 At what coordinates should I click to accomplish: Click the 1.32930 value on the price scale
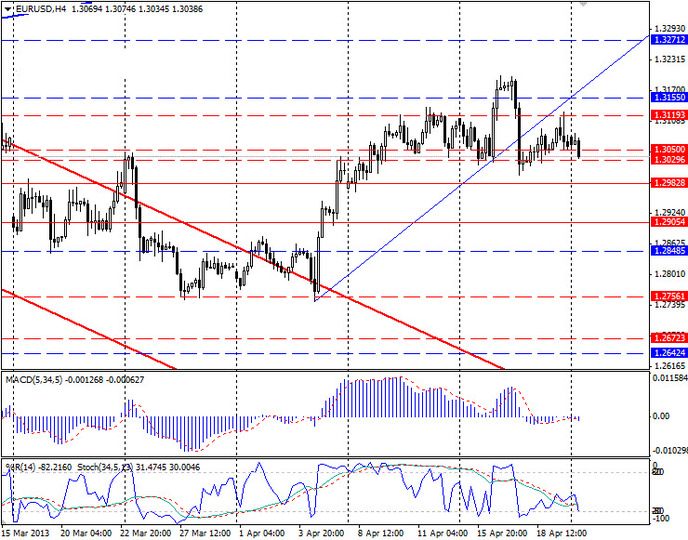[667, 28]
